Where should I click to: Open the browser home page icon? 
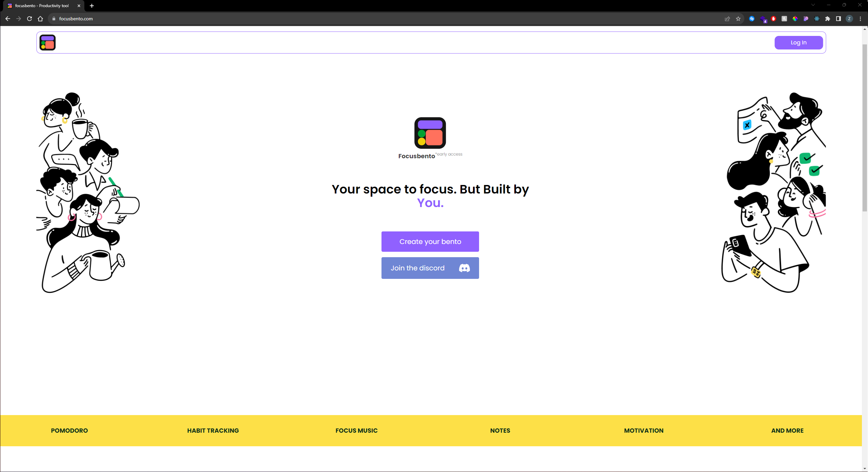(40, 19)
